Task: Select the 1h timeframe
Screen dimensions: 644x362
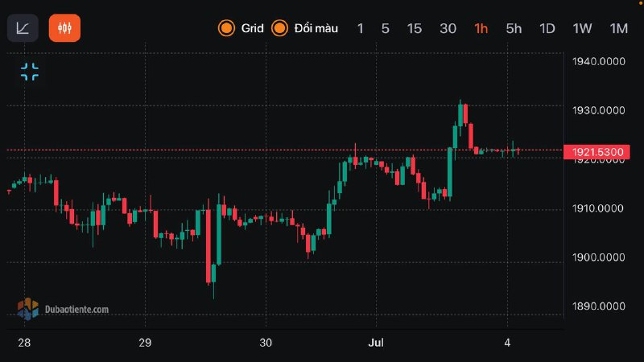Action: [x=481, y=28]
